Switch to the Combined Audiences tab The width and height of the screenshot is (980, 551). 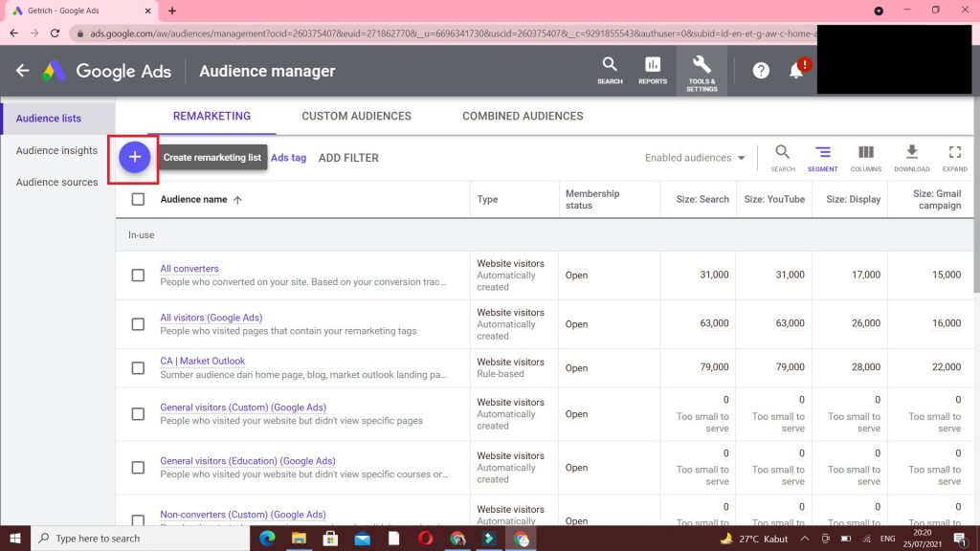tap(523, 117)
